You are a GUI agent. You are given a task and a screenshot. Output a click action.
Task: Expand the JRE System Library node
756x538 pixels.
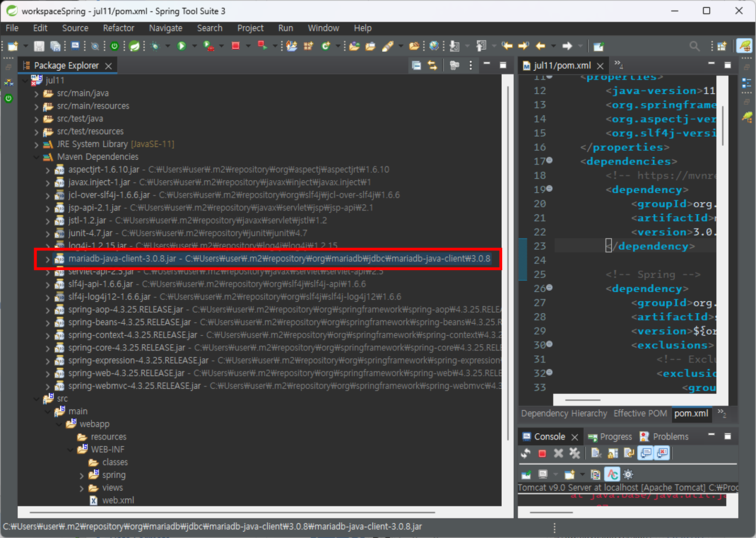[x=36, y=144]
